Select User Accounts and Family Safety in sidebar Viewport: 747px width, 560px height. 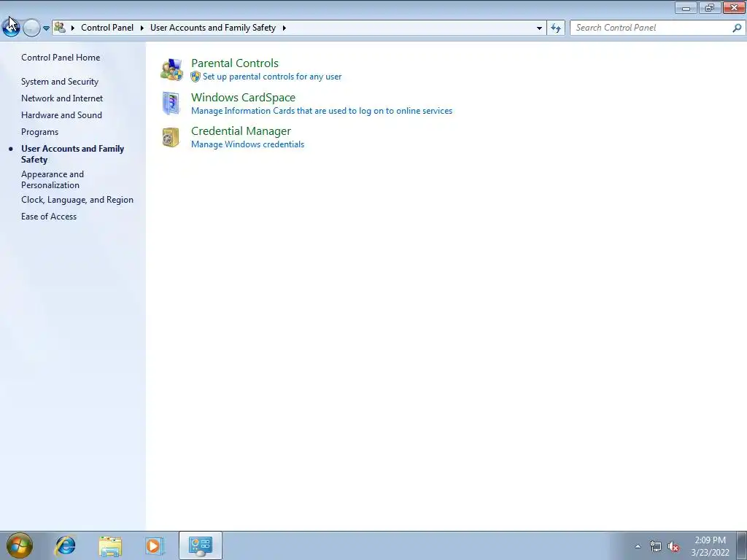pyautogui.click(x=72, y=155)
